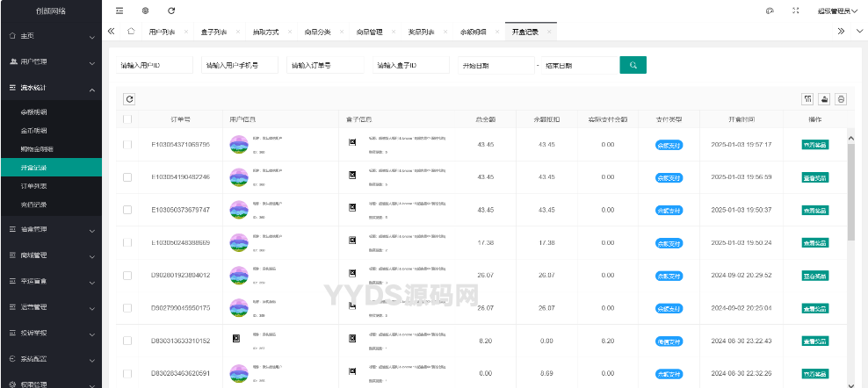Check the row for order E103054190482246
Image resolution: width=868 pixels, height=388 pixels.
click(x=127, y=177)
